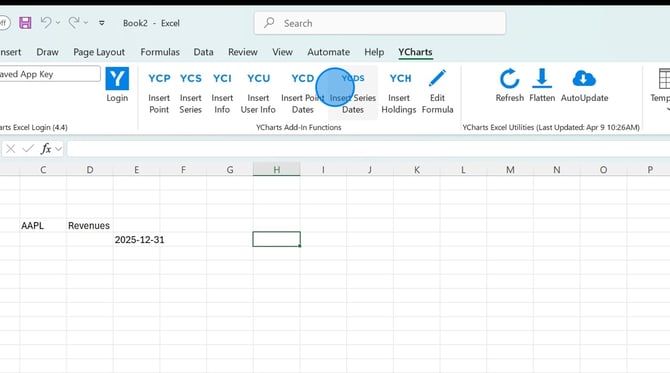Redo the last action

73,23
